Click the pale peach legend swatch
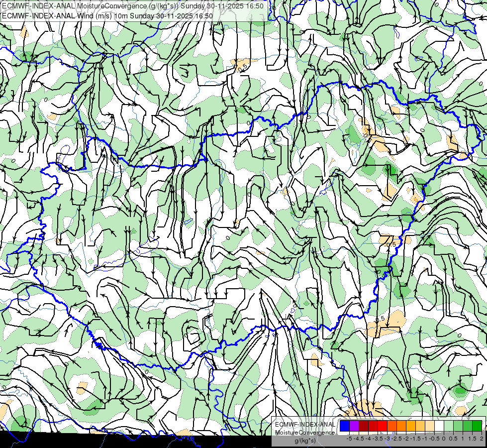The width and height of the screenshot is (487, 448). 430,426
